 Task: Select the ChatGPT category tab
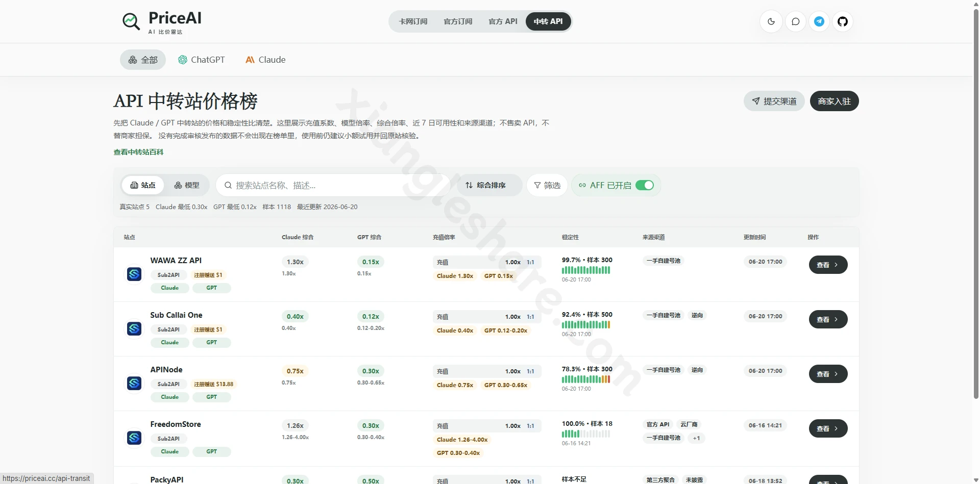coord(202,60)
